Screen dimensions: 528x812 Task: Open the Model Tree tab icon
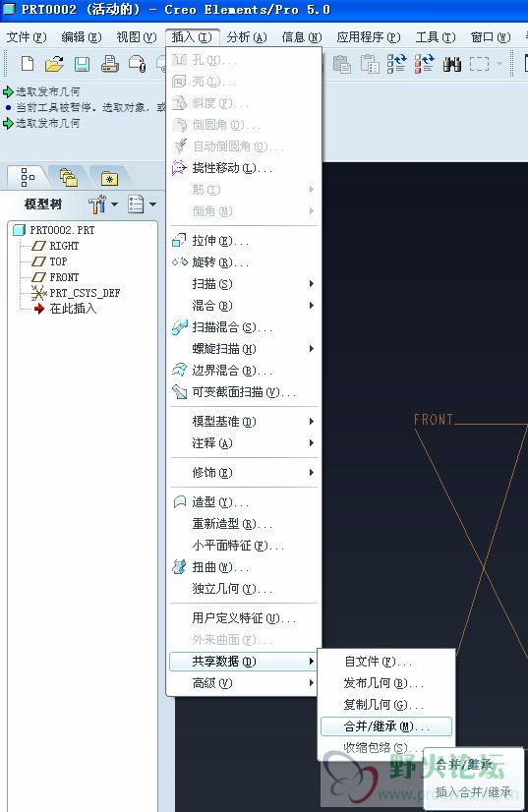tap(28, 177)
